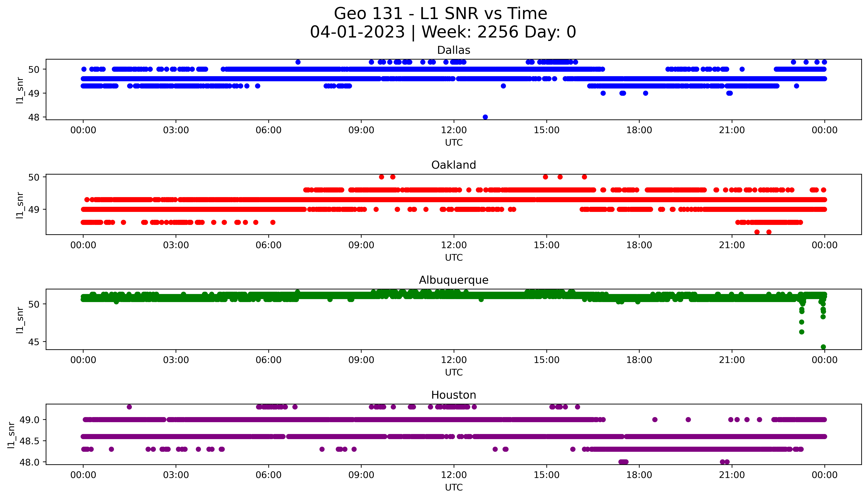The image size is (868, 499).
Task: Select the Houston subplot title
Action: 454,395
